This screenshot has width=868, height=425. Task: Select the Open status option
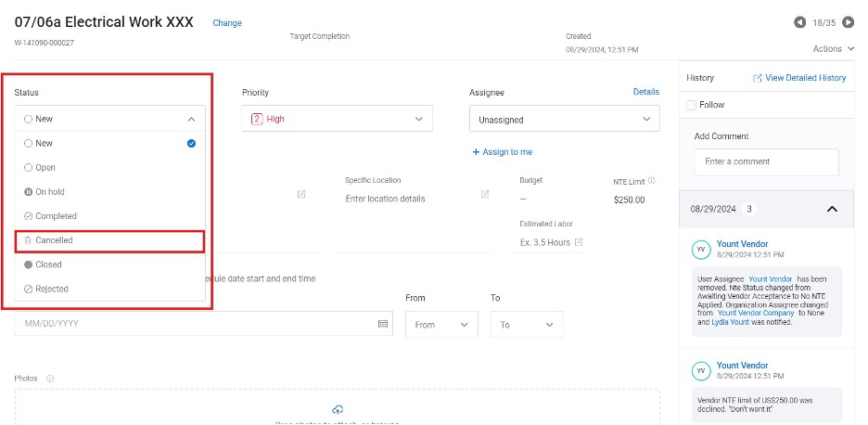pyautogui.click(x=45, y=168)
